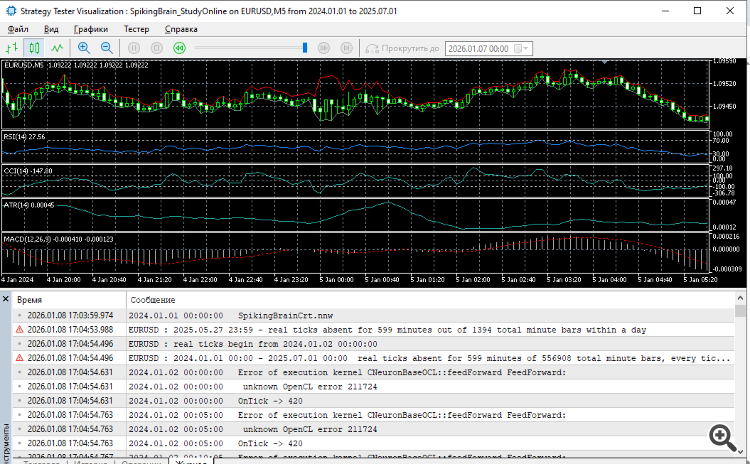
Task: Switch chart to bar chart mode
Action: (12, 47)
